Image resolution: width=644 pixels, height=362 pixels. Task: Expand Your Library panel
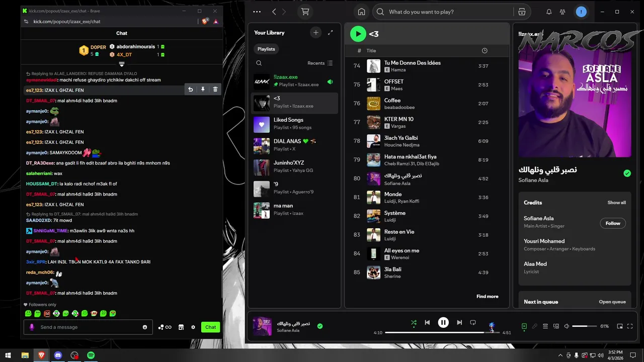point(331,33)
